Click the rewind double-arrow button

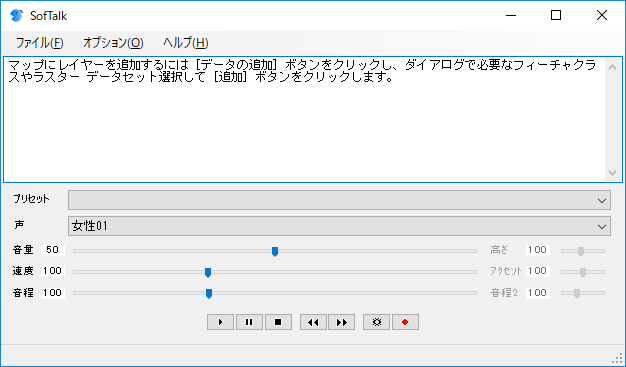(x=313, y=322)
